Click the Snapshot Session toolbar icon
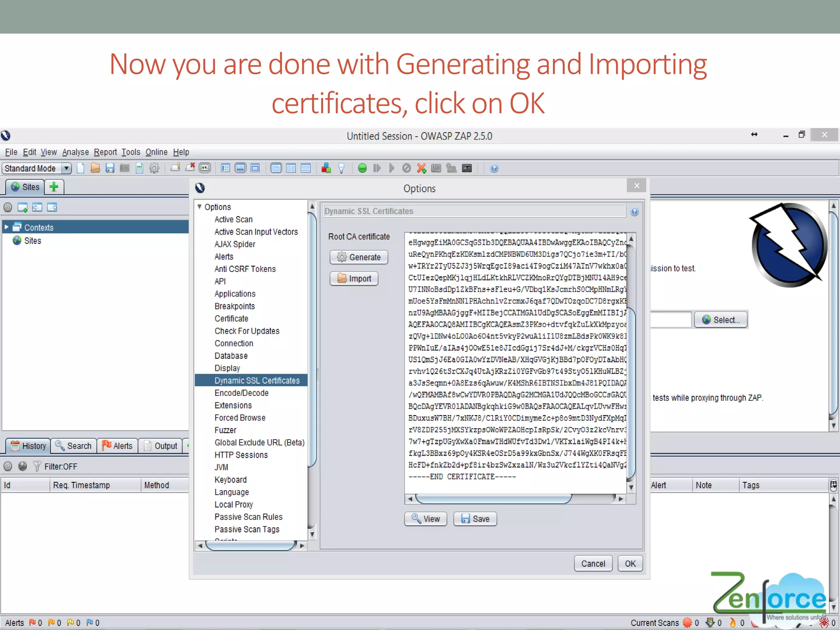 coord(125,168)
